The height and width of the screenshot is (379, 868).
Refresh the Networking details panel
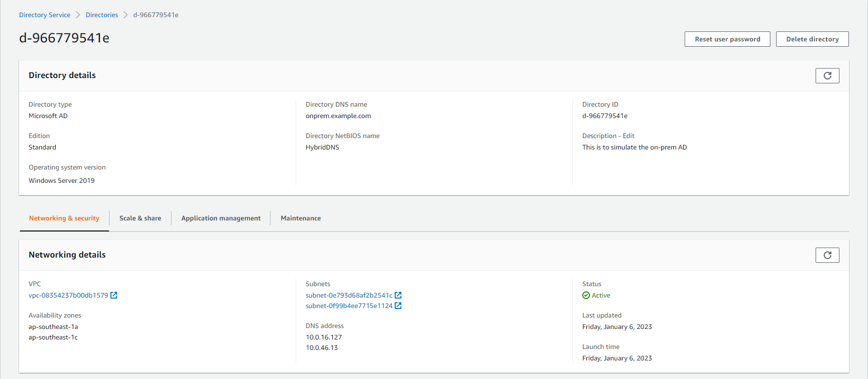827,255
